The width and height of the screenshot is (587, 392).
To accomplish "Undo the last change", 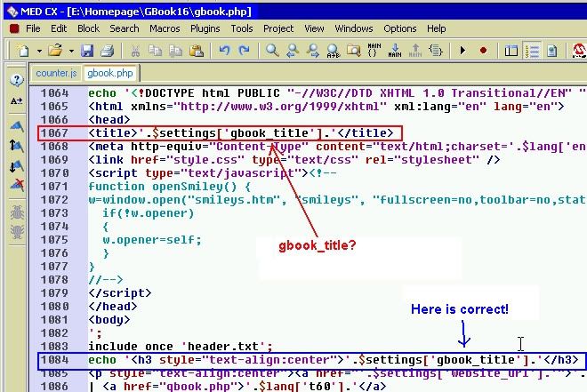I will (x=224, y=50).
